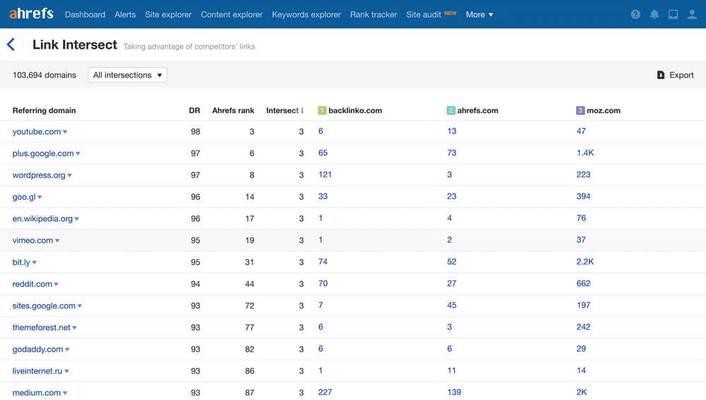This screenshot has width=706, height=400.
Task: Click 11 ahrefs.com links for liveinternet.ru
Action: tap(452, 370)
